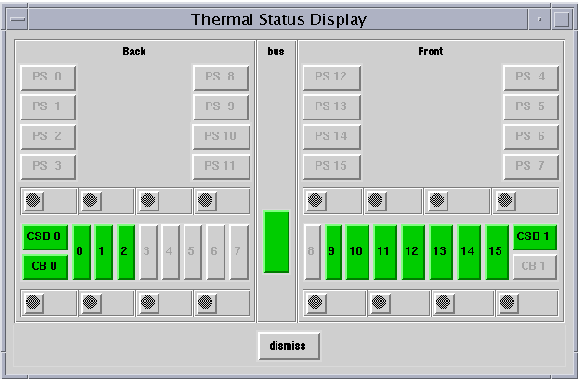
Task: Click third fan icon in Front upper fan row
Action: 438,201
